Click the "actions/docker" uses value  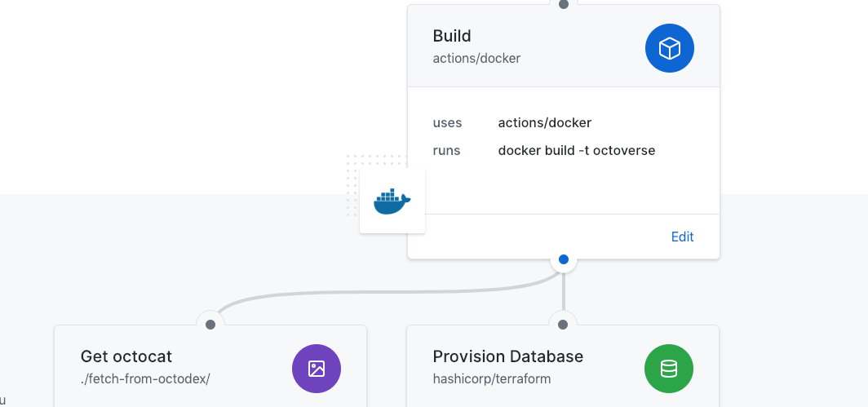click(544, 122)
